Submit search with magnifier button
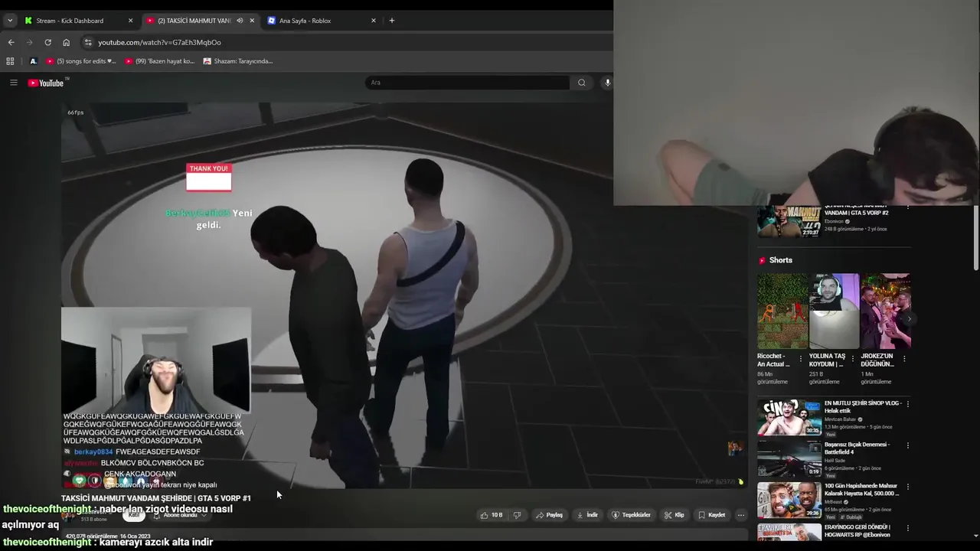 (582, 83)
